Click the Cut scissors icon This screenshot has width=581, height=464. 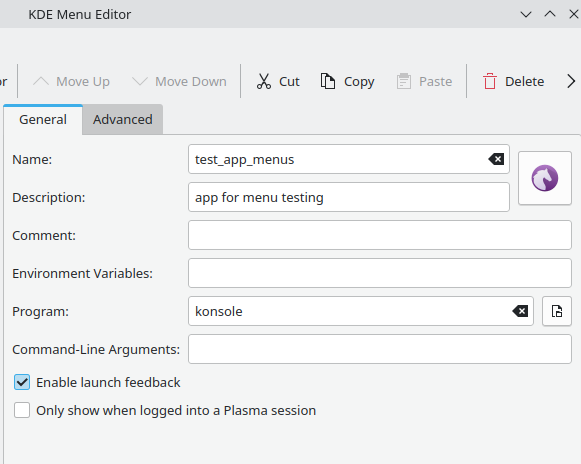[264, 81]
